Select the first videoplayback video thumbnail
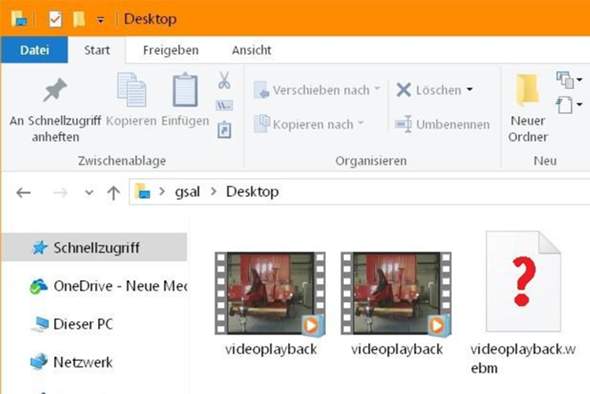 tap(270, 294)
